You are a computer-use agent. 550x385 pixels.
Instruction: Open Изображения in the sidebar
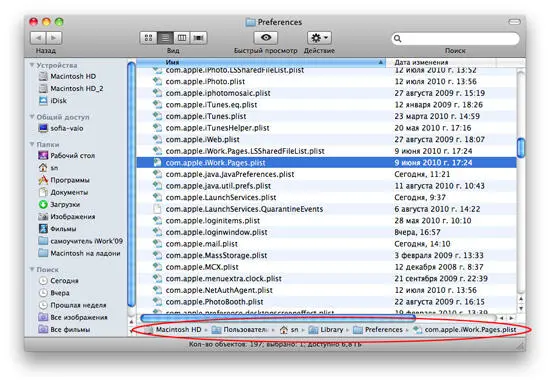click(x=67, y=217)
